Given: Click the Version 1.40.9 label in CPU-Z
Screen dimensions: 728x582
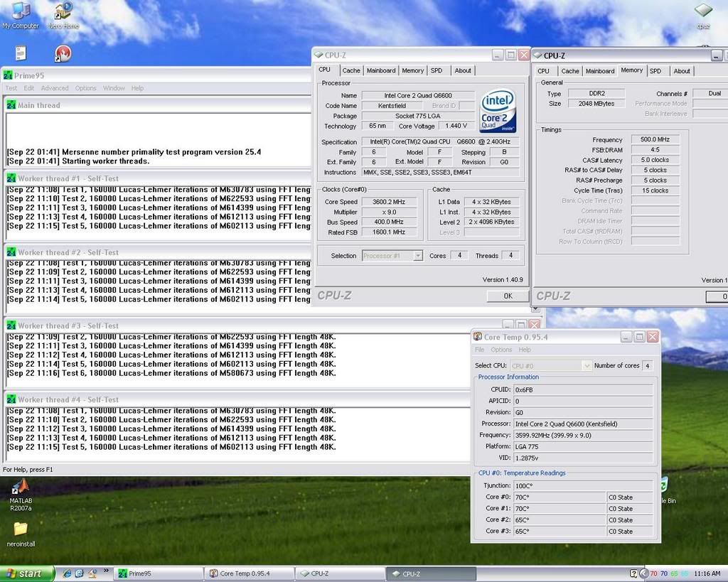Looking at the screenshot, I should 503,280.
